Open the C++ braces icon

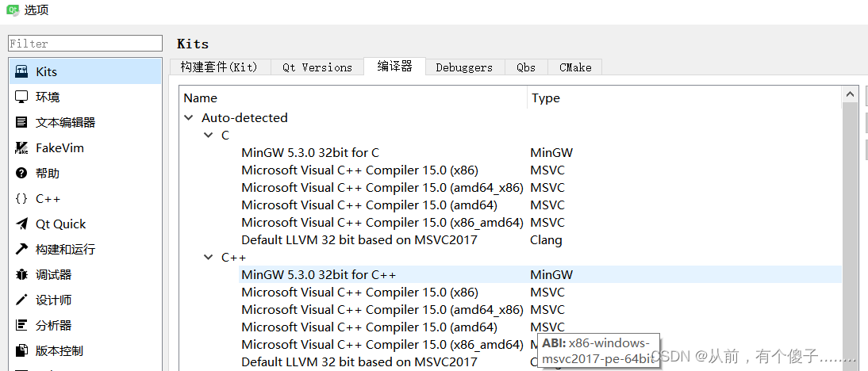(21, 198)
